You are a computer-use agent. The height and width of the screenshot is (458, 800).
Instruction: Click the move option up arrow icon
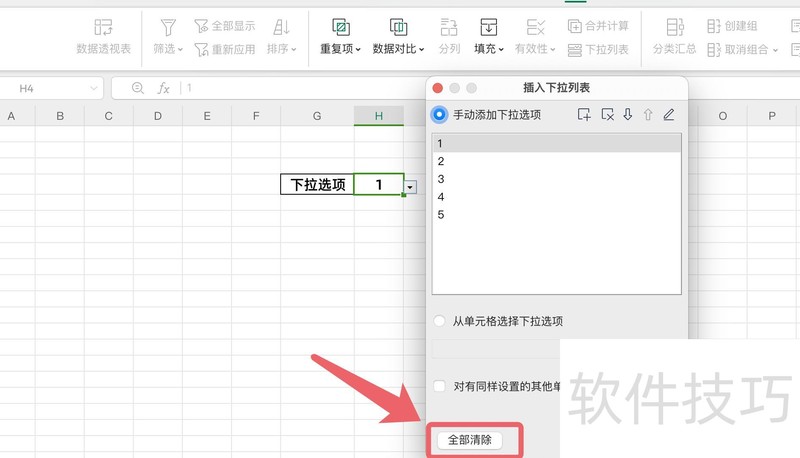[x=648, y=114]
